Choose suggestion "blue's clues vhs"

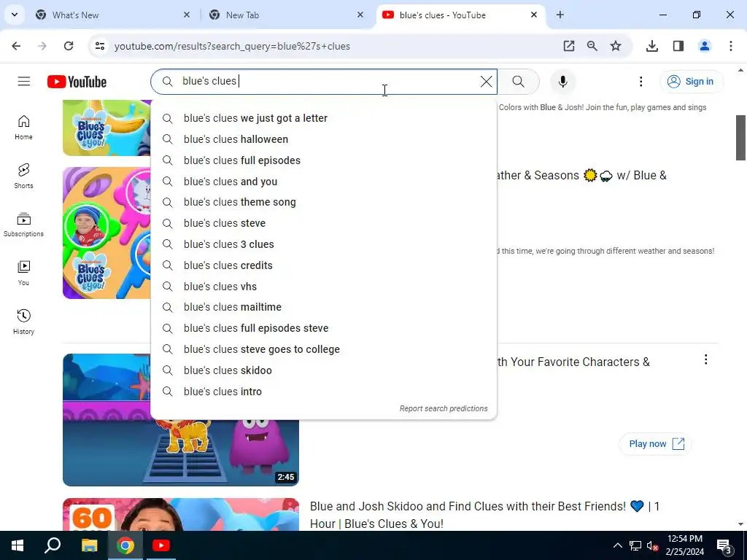coord(324,286)
